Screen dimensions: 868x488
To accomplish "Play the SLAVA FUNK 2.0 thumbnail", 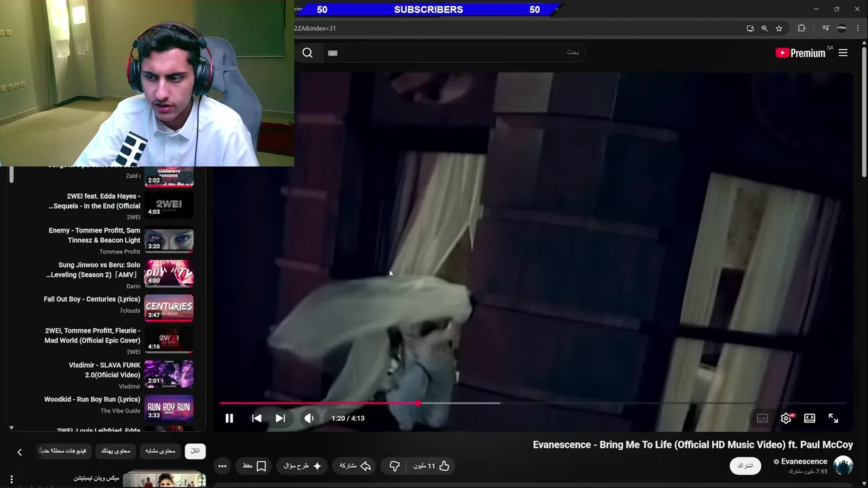I will (x=169, y=374).
